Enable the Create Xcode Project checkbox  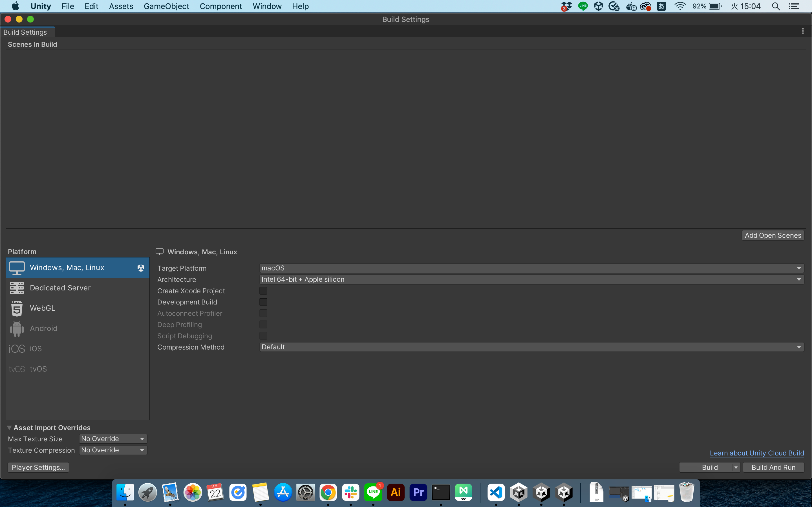click(263, 291)
